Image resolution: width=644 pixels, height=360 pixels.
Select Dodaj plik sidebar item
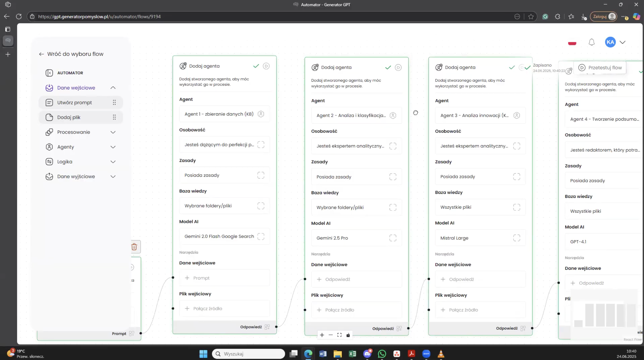point(69,117)
